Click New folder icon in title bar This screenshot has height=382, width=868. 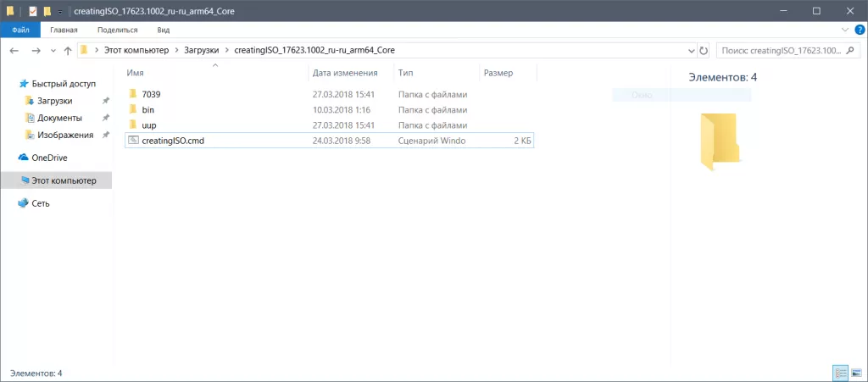(x=47, y=11)
